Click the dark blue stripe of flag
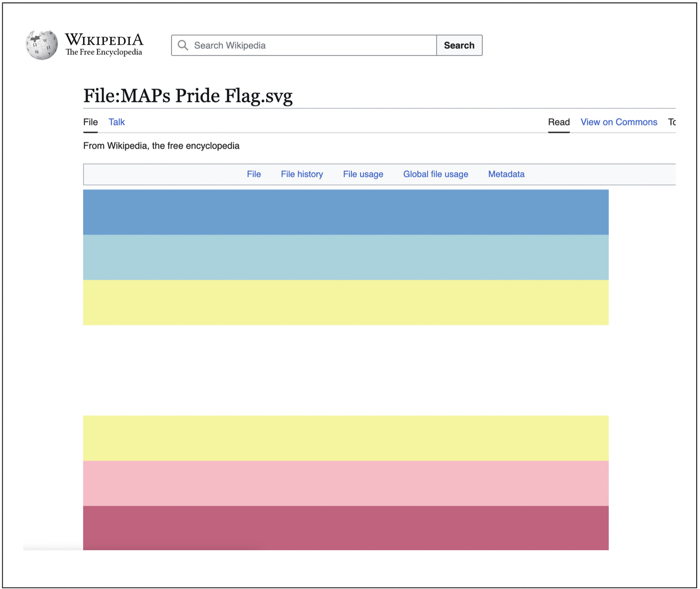Screen dimensions: 700x589 346,212
